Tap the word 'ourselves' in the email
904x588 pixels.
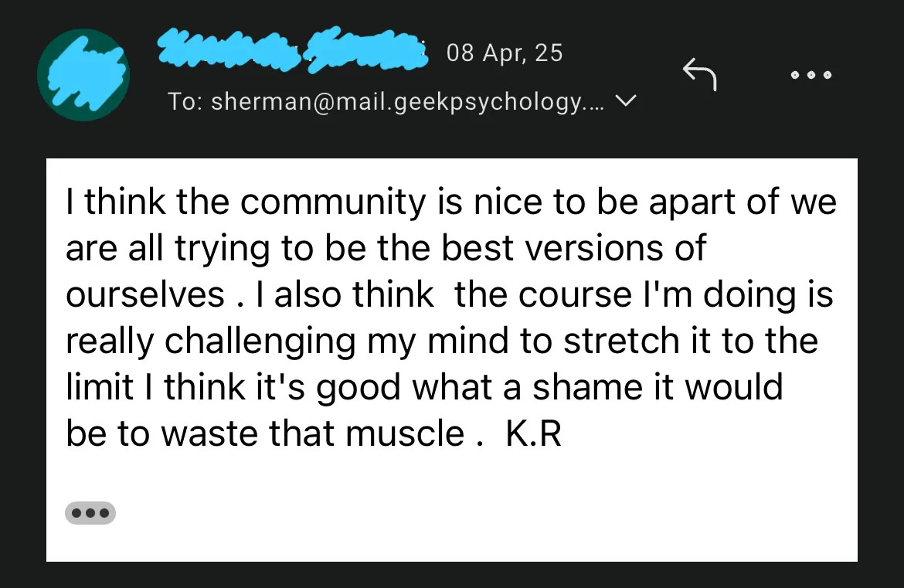click(145, 294)
